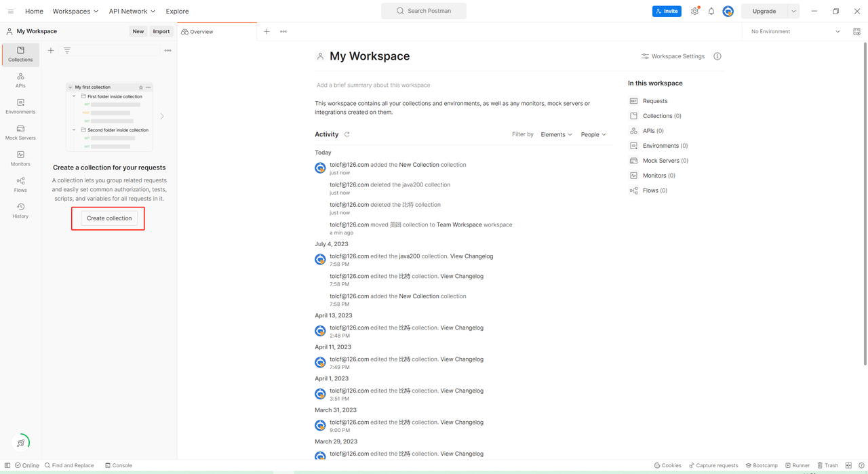868x474 pixels.
Task: Open the notifications bell
Action: pyautogui.click(x=711, y=12)
